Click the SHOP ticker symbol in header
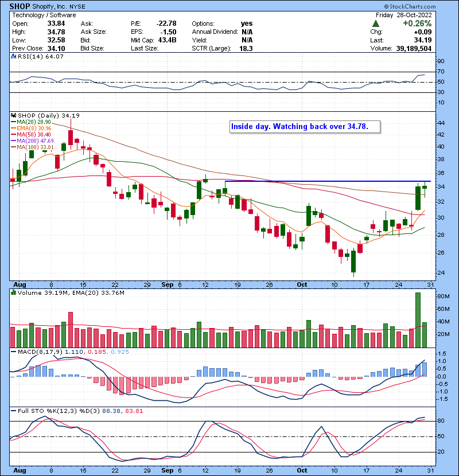This screenshot has width=459, height=476. point(20,6)
